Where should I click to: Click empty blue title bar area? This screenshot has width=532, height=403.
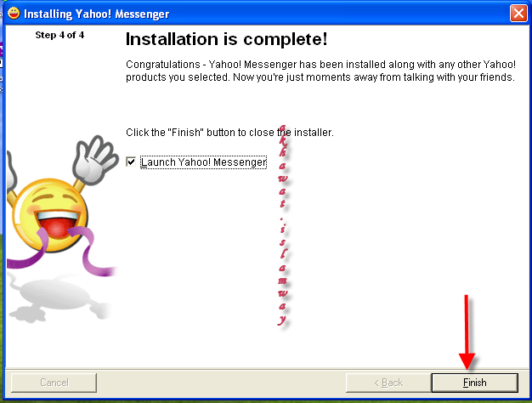pos(339,14)
